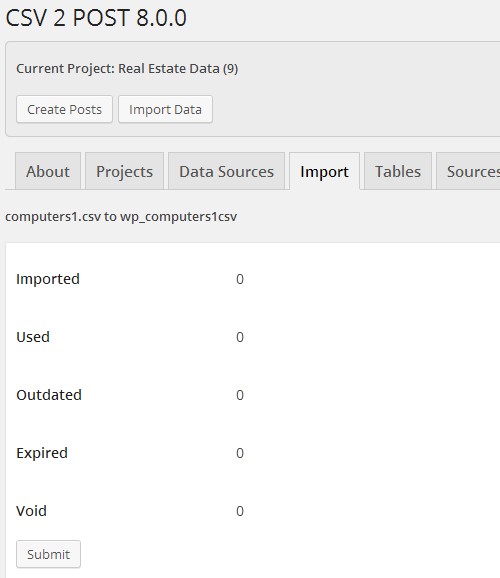The width and height of the screenshot is (500, 578).
Task: Click the CSV 2 POST 8.0.0 title
Action: pos(96,18)
